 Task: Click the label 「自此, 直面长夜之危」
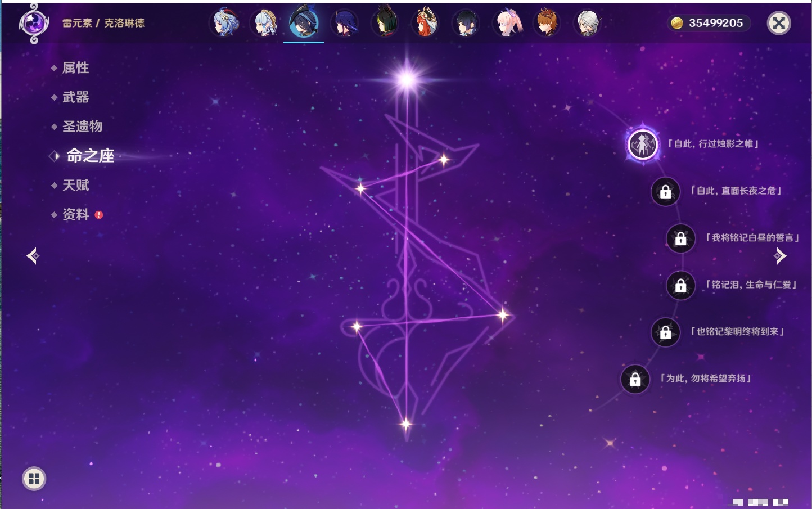tap(736, 191)
